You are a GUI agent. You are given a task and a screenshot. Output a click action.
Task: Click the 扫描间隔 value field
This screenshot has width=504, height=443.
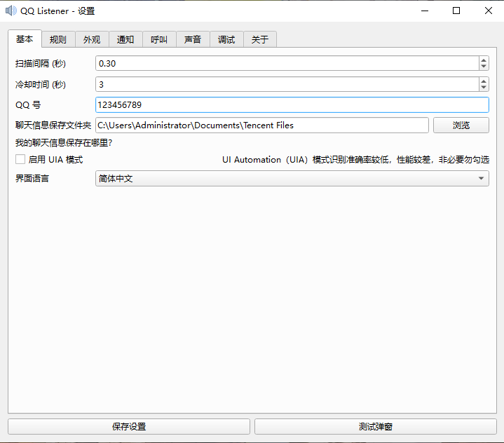click(287, 63)
